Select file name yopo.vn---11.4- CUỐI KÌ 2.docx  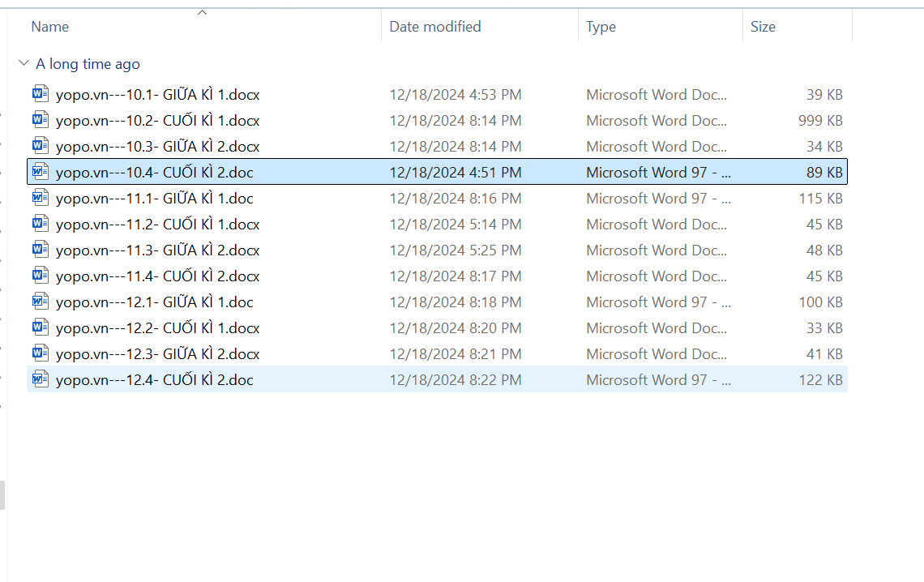coord(157,276)
